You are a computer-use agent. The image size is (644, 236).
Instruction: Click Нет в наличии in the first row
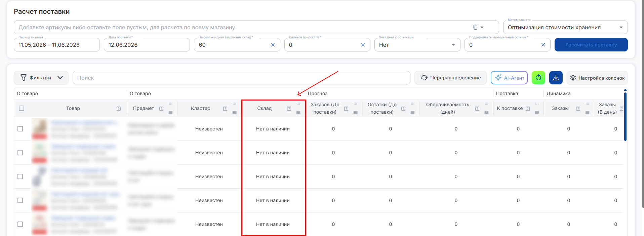pyautogui.click(x=273, y=129)
